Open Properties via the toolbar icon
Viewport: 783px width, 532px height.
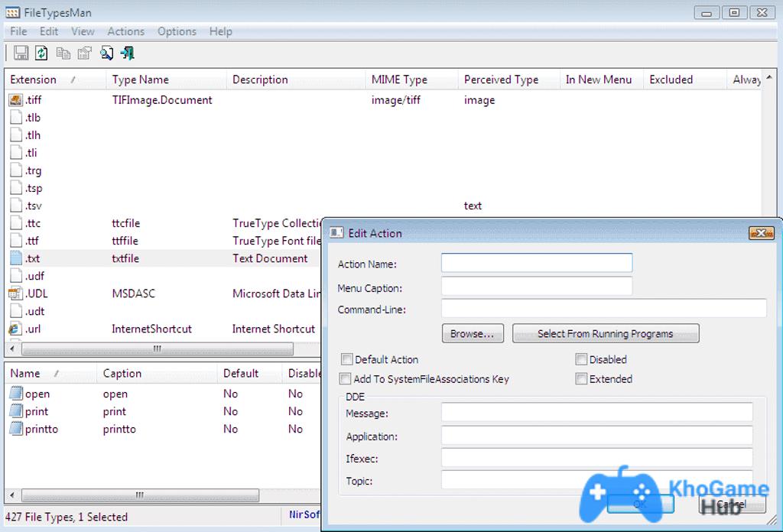pos(85,53)
